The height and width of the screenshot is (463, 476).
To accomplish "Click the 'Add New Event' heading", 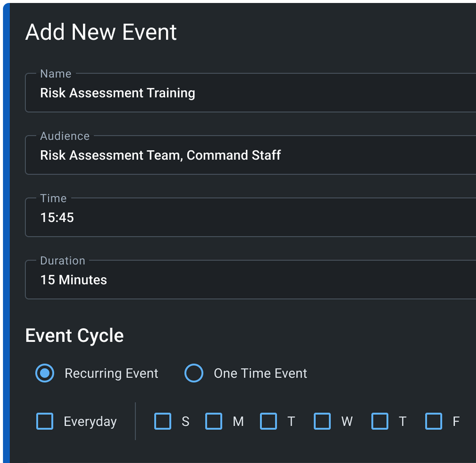I will (101, 32).
